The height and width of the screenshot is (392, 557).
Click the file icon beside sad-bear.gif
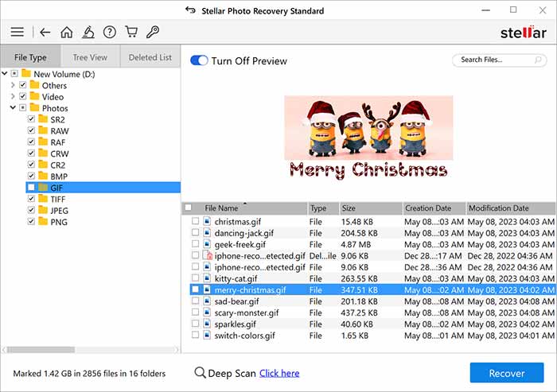tap(207, 301)
